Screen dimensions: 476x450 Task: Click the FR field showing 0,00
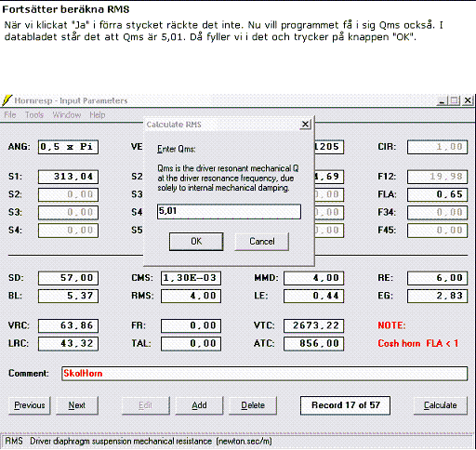[x=191, y=325]
